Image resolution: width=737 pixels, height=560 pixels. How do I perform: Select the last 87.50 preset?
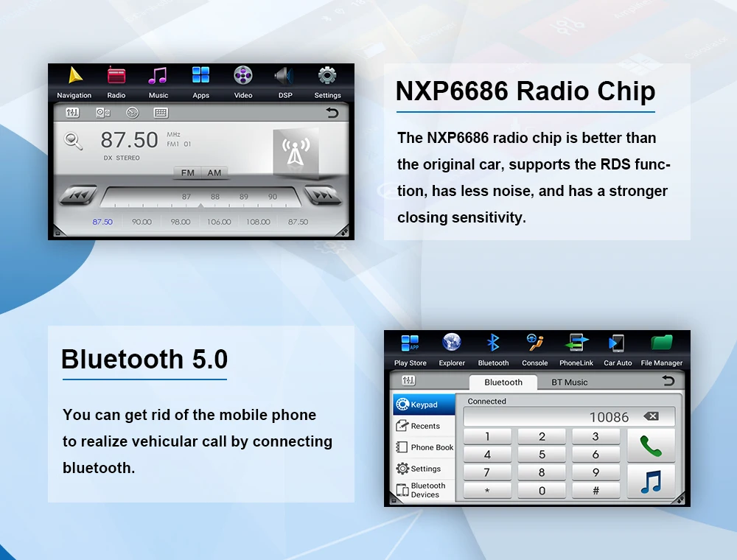tap(298, 222)
